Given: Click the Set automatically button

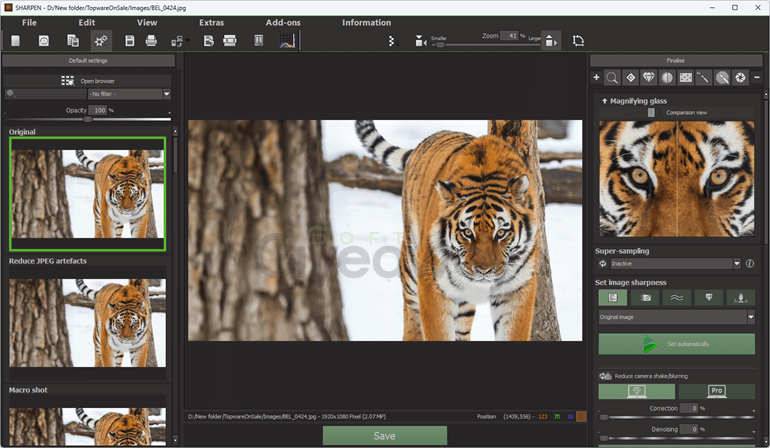Looking at the screenshot, I should pos(677,344).
